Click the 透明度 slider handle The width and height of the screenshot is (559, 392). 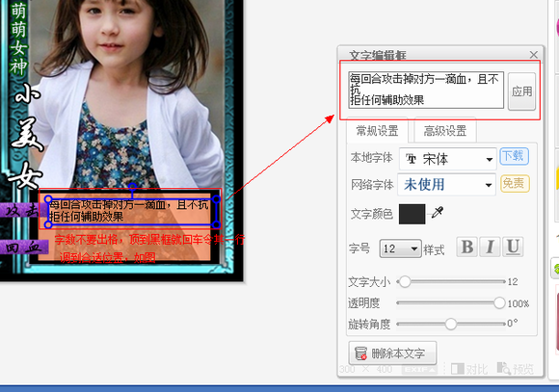499,302
